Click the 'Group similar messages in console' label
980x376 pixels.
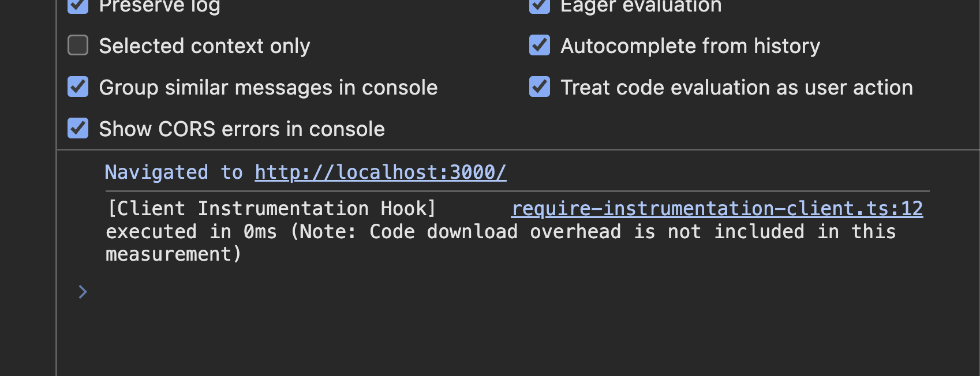tap(268, 87)
